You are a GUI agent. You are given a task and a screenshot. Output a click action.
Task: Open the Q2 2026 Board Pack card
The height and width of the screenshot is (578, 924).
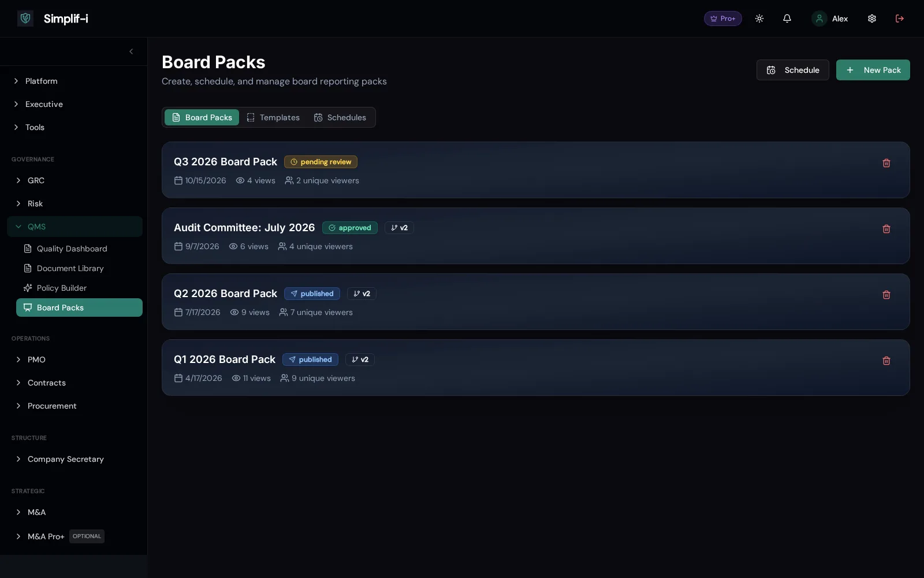coord(536,302)
